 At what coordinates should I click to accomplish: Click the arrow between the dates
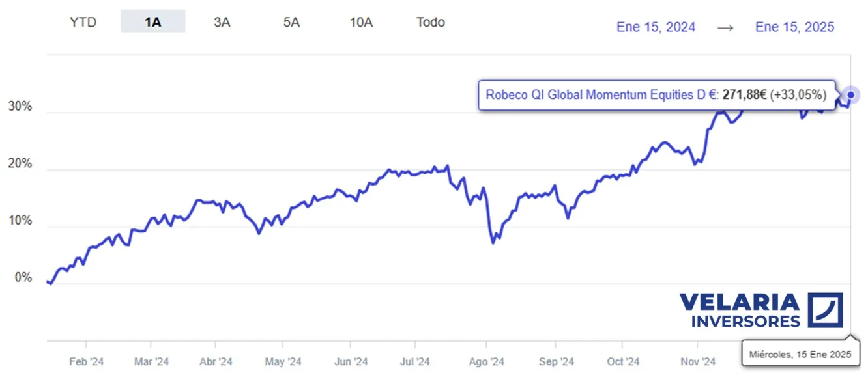click(x=725, y=27)
